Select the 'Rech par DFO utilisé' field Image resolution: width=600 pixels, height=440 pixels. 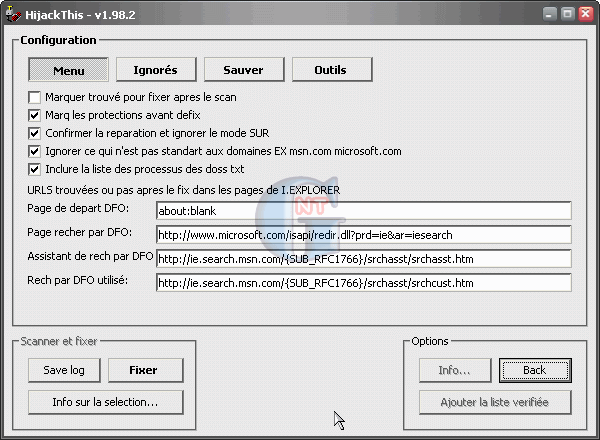pos(364,283)
